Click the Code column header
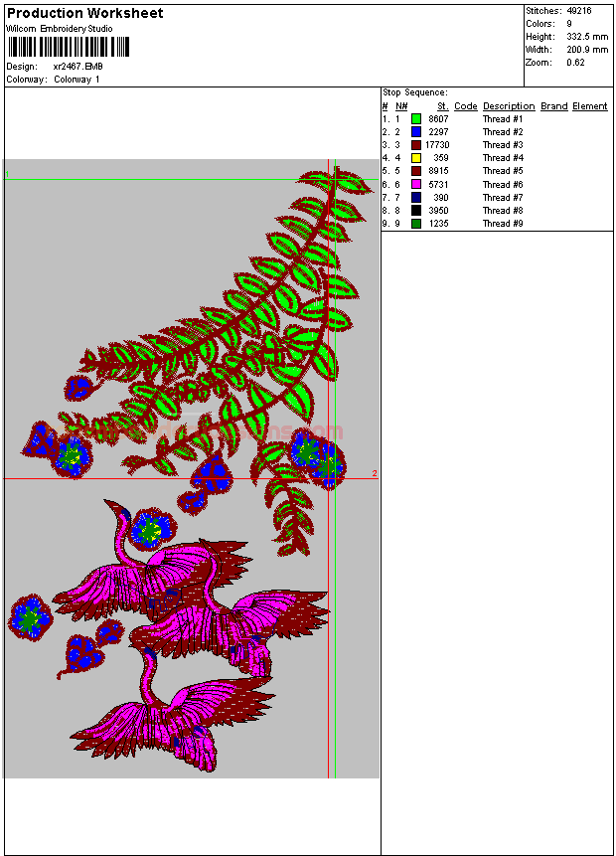 (x=465, y=106)
